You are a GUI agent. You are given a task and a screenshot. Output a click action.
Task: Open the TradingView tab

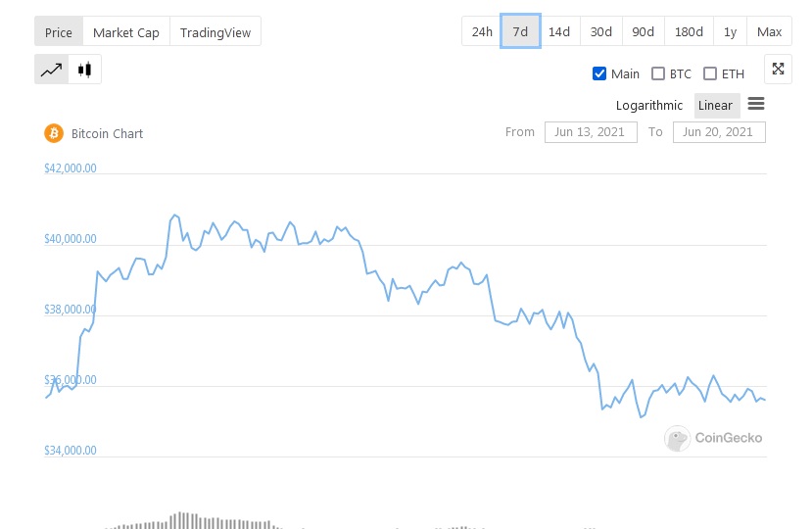tap(215, 32)
